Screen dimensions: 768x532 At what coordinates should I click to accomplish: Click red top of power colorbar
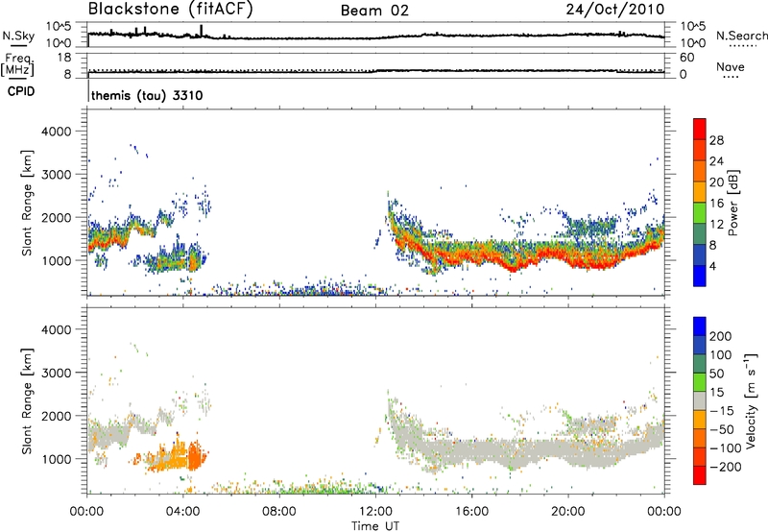click(700, 129)
